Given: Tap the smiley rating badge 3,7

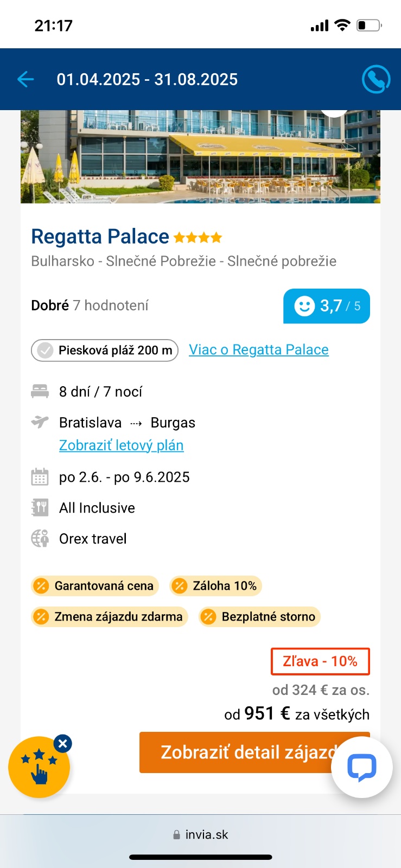Looking at the screenshot, I should pos(326,306).
